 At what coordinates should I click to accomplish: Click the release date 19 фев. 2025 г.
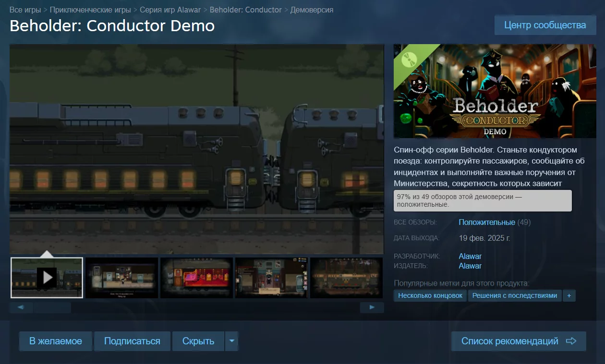click(484, 238)
